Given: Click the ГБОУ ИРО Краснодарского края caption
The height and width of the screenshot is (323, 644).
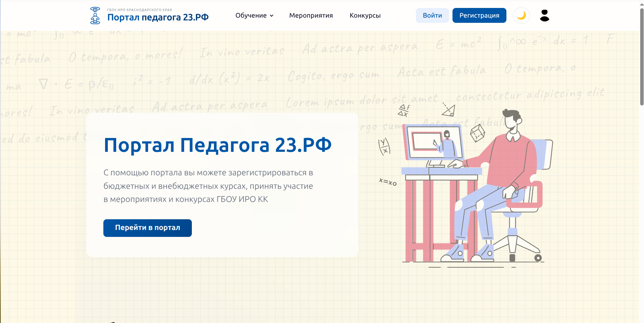Looking at the screenshot, I should click(x=140, y=10).
